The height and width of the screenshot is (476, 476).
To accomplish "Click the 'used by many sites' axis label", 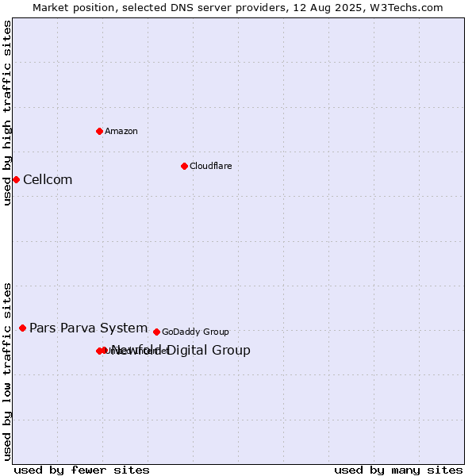I will coord(398,470).
